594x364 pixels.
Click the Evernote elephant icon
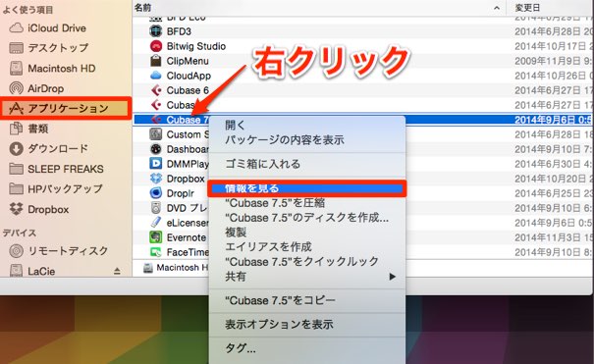coord(156,237)
